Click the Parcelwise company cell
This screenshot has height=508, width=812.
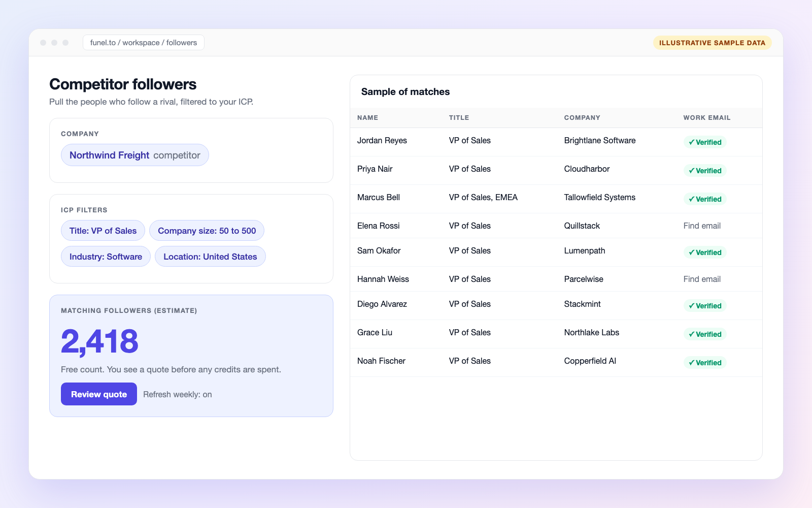coord(584,279)
